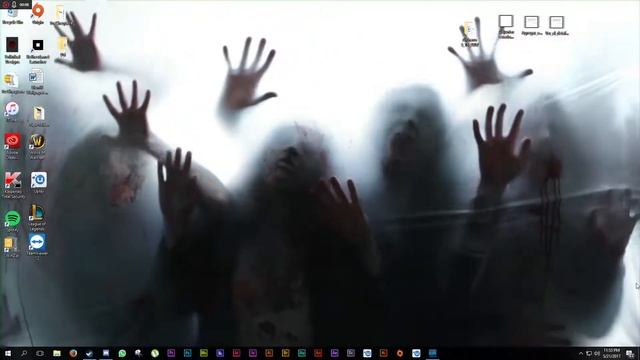Select the Spotify desktop shortcut

(x=12, y=221)
